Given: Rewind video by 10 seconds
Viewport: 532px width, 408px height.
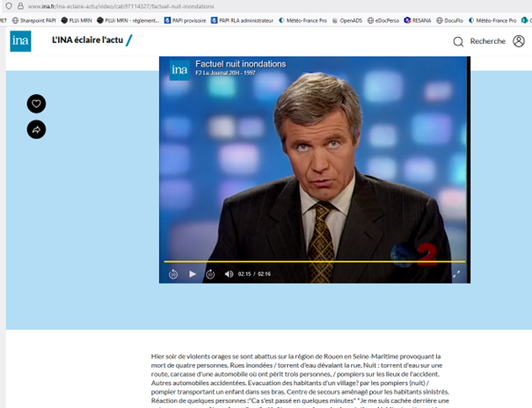Looking at the screenshot, I should (x=173, y=273).
